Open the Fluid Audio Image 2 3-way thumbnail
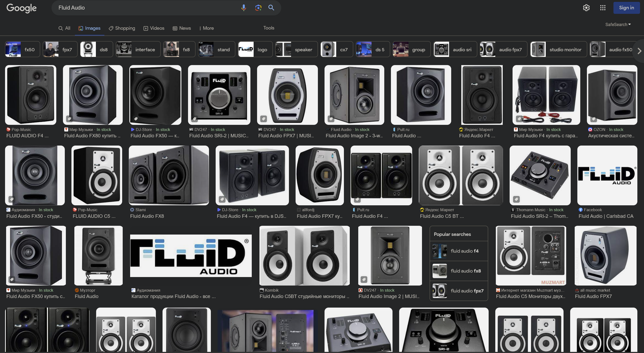This screenshot has width=644, height=353. point(354,95)
